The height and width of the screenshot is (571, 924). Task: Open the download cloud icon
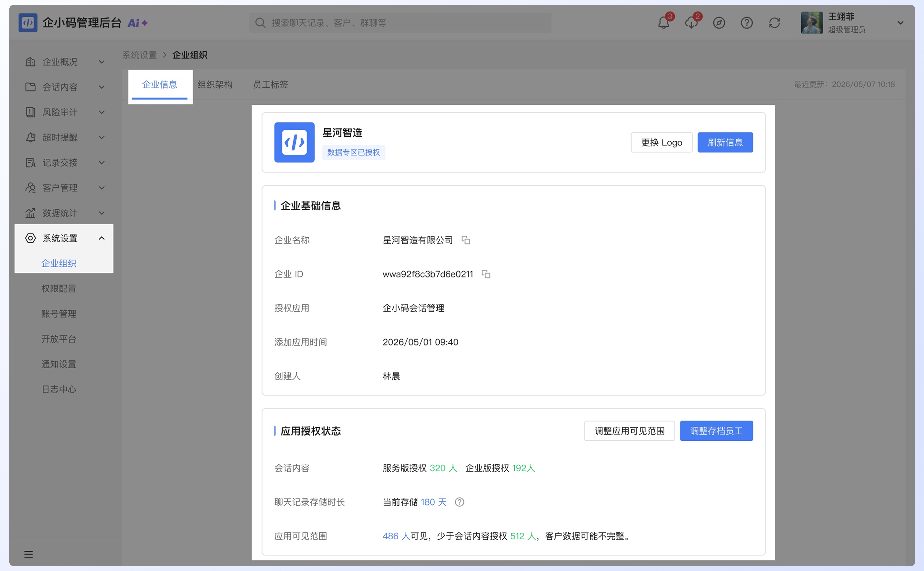[691, 23]
